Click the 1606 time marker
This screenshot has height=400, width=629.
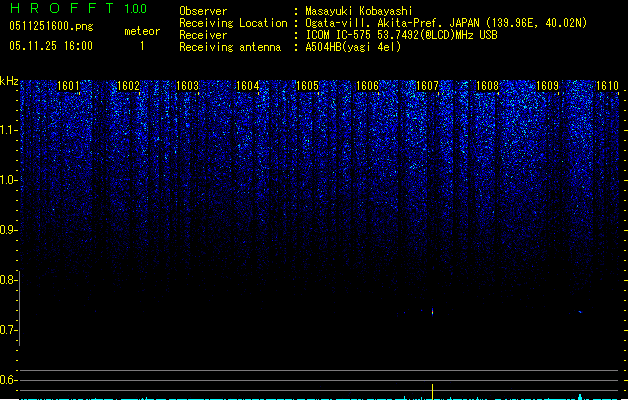coord(367,86)
